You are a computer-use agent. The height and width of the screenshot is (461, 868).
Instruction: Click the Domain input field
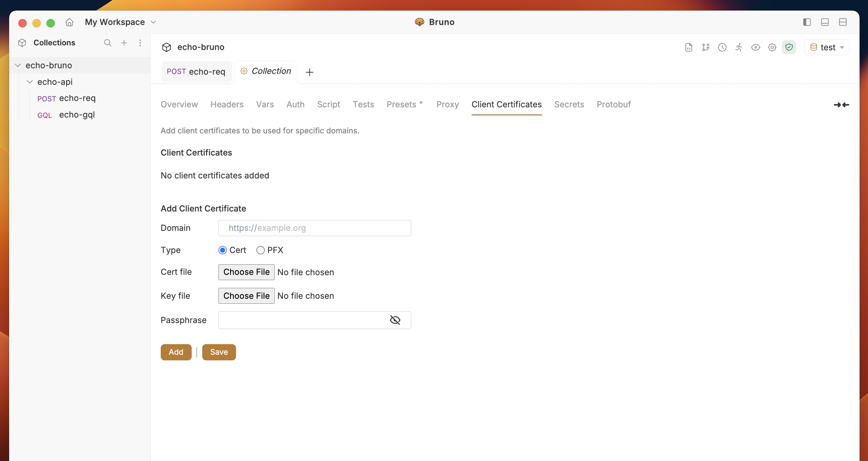click(x=314, y=228)
